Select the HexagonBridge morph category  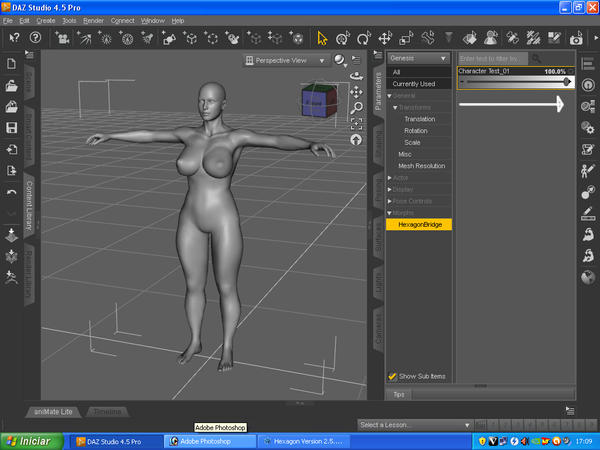(419, 225)
